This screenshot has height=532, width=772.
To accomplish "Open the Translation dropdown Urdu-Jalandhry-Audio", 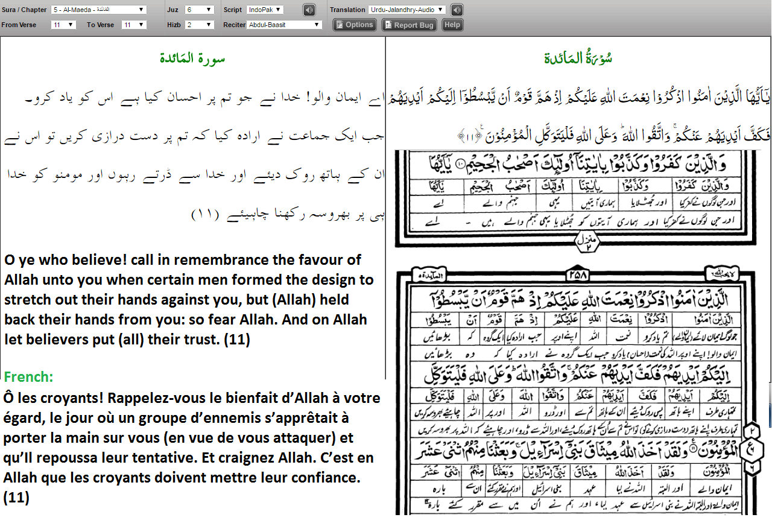I will pyautogui.click(x=407, y=10).
